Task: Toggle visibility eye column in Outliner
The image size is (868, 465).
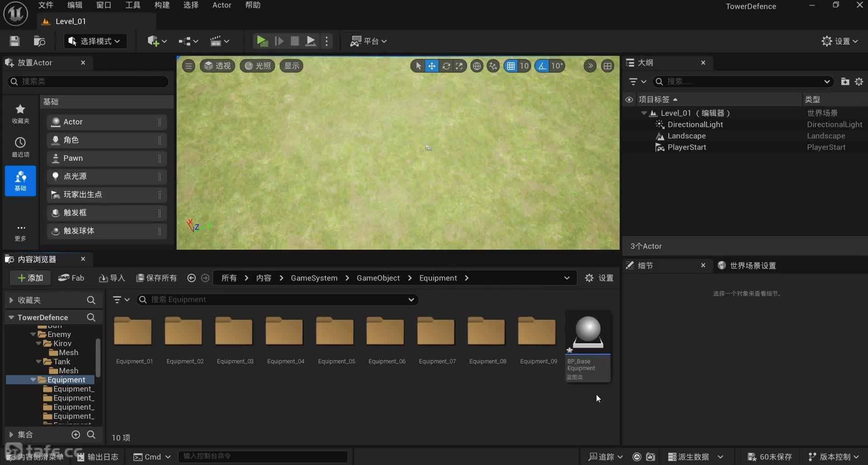Action: pyautogui.click(x=629, y=100)
